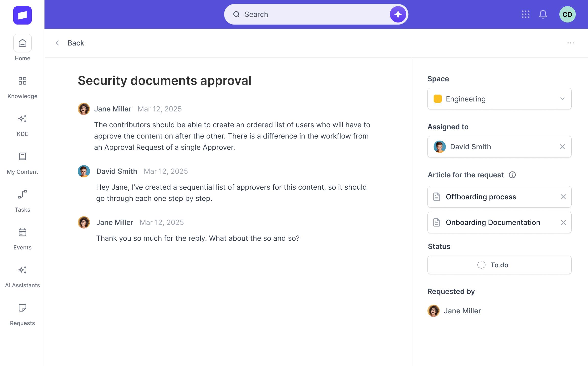Go to Tasks in the sidebar
The height and width of the screenshot is (366, 588).
[x=22, y=201]
